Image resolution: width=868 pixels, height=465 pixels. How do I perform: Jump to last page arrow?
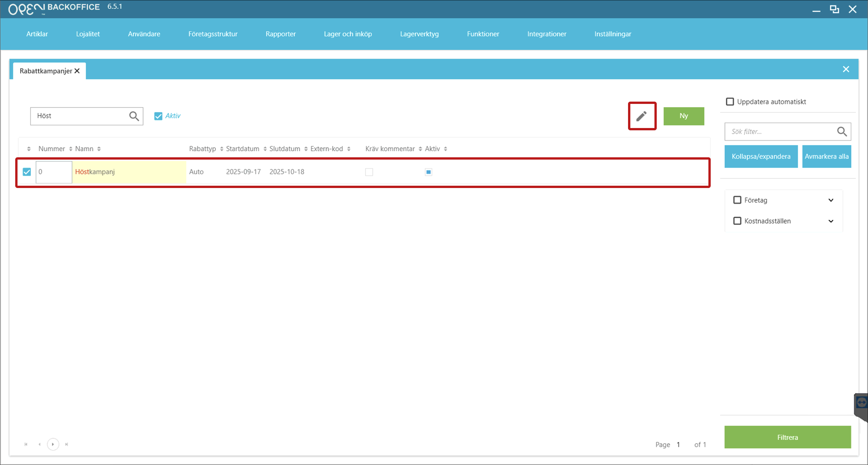point(67,444)
